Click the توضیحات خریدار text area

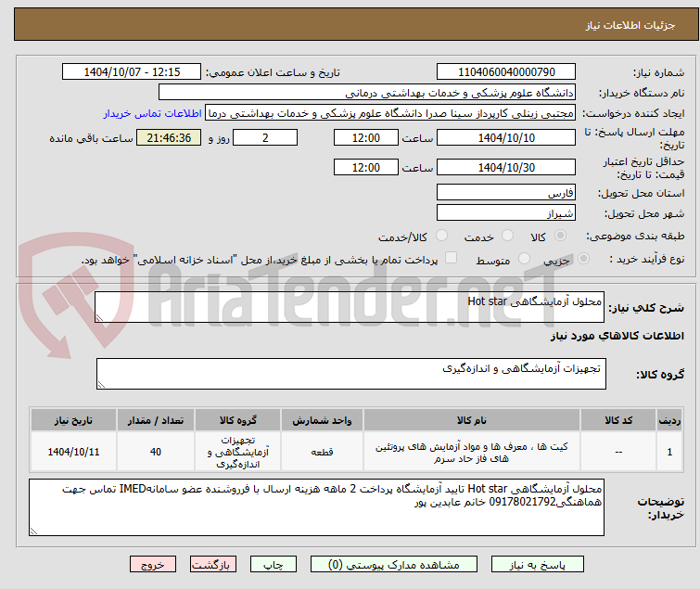[x=316, y=507]
